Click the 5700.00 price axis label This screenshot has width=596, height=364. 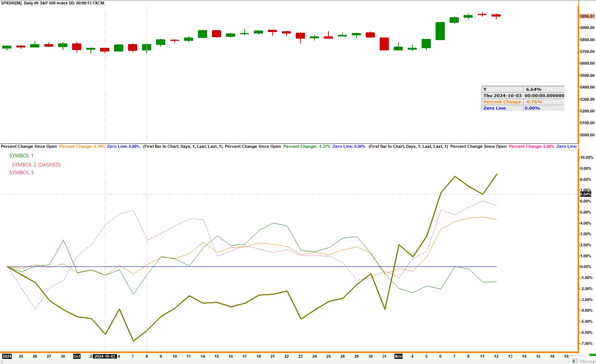[x=587, y=51]
